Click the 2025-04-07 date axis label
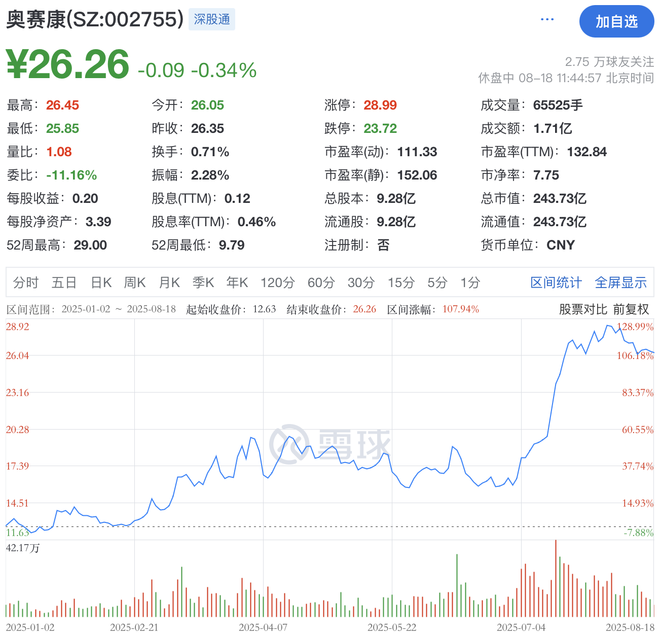The height and width of the screenshot is (635, 660). (x=263, y=627)
